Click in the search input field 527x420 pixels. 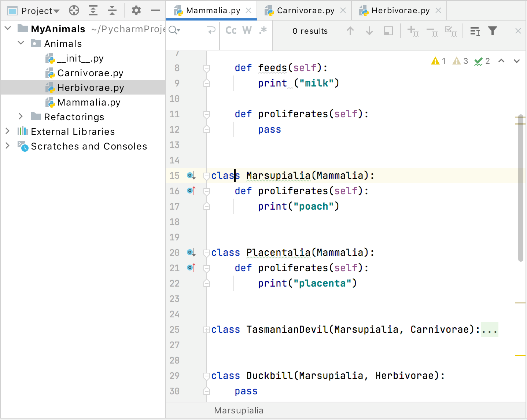click(192, 30)
